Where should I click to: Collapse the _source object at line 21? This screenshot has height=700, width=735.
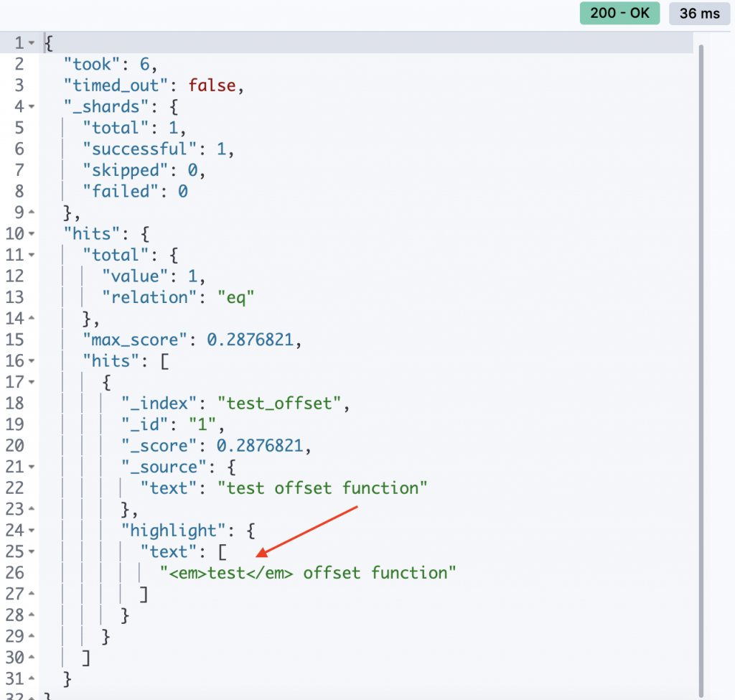(x=32, y=467)
